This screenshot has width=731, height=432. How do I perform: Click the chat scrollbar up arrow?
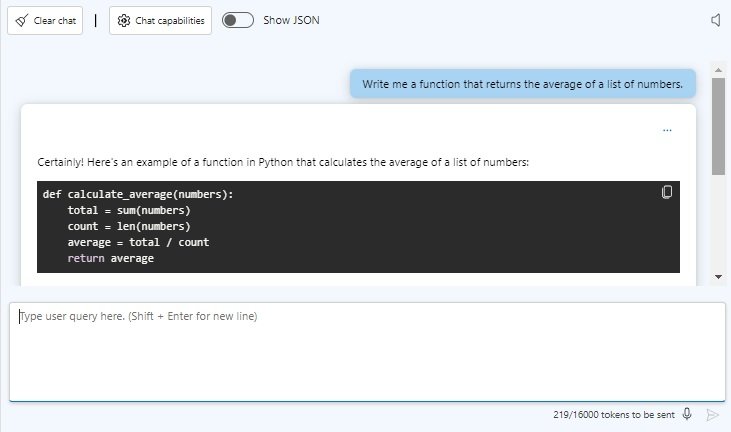tap(718, 70)
